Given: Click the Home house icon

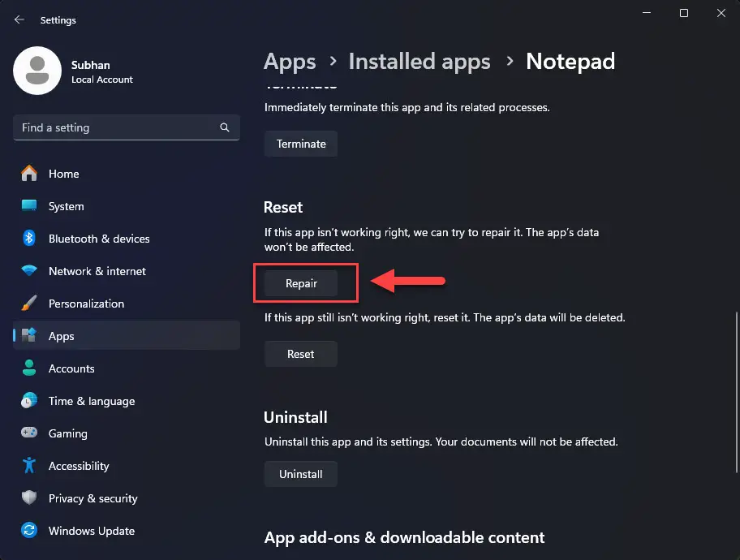Looking at the screenshot, I should click(29, 174).
